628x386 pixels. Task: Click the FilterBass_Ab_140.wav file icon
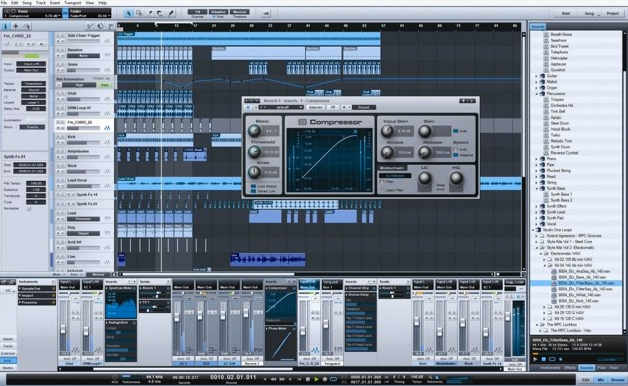[554, 283]
